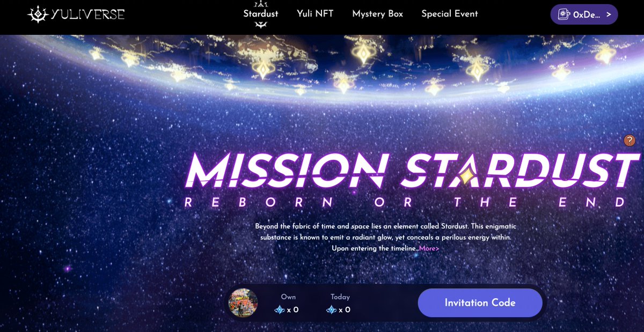644x332 pixels.
Task: Expand wallet menu via the chevron arrow
Action: coord(608,14)
